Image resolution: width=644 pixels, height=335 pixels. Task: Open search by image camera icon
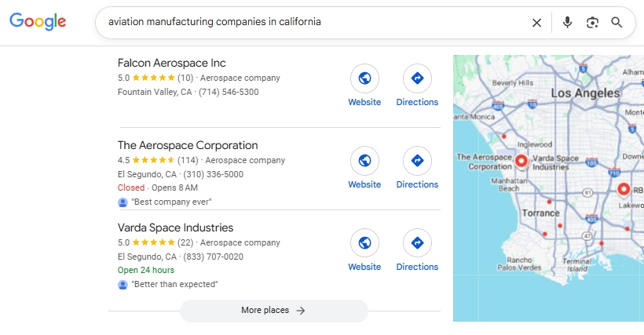click(x=592, y=23)
